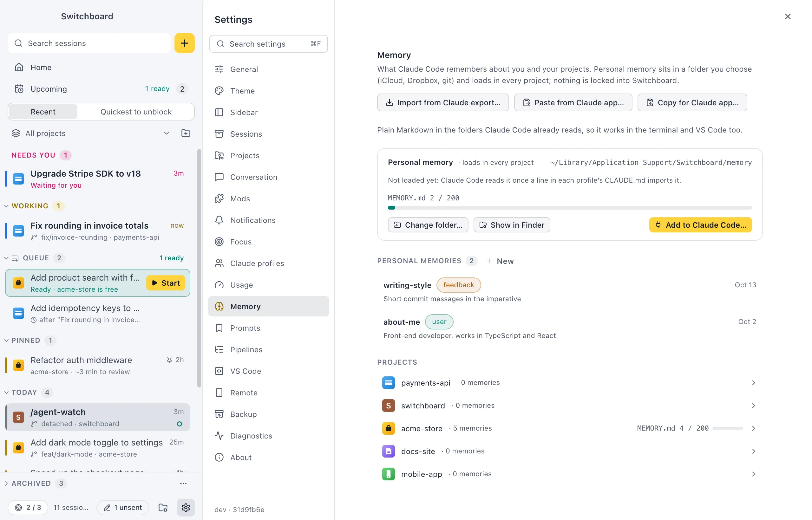Click the add project folder icon
This screenshot has width=812, height=520.
(x=186, y=133)
